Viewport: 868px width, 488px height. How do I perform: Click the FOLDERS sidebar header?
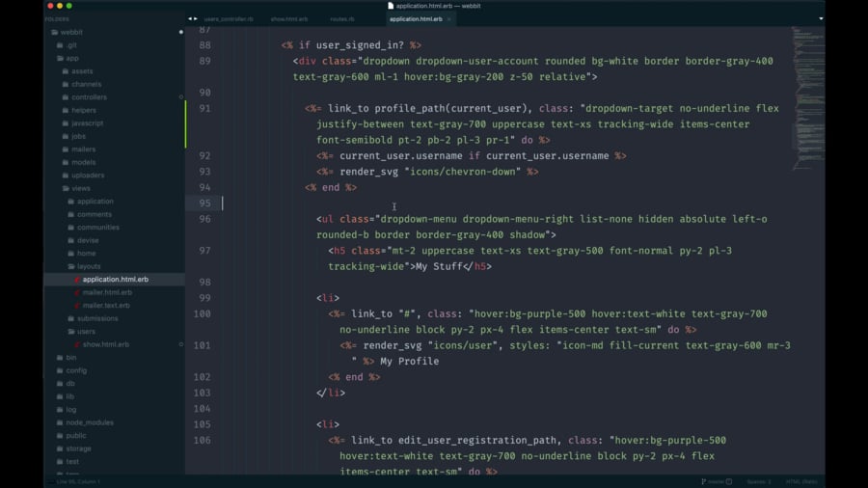tap(57, 19)
